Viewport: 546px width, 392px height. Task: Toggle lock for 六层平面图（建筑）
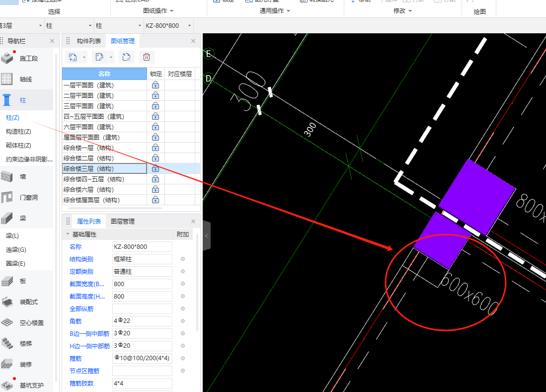point(156,127)
